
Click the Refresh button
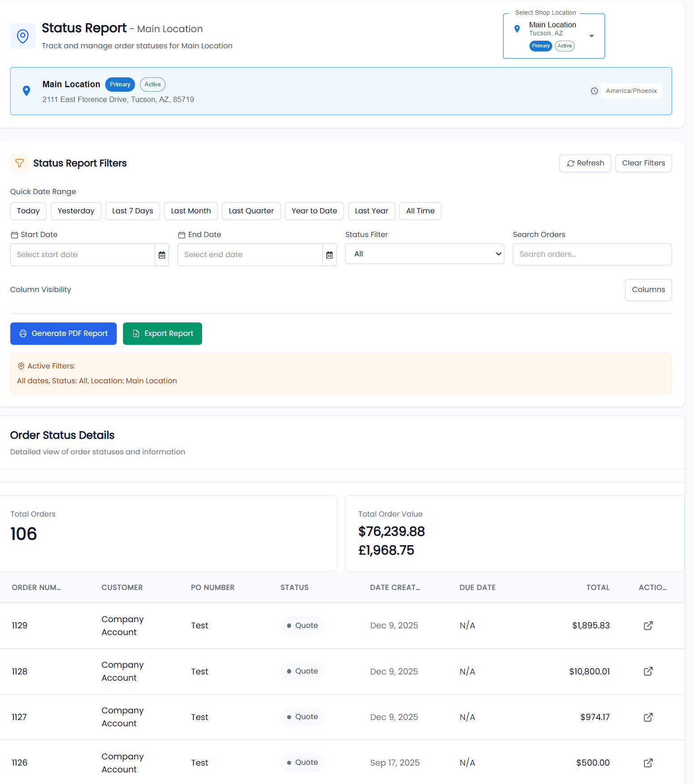click(585, 163)
